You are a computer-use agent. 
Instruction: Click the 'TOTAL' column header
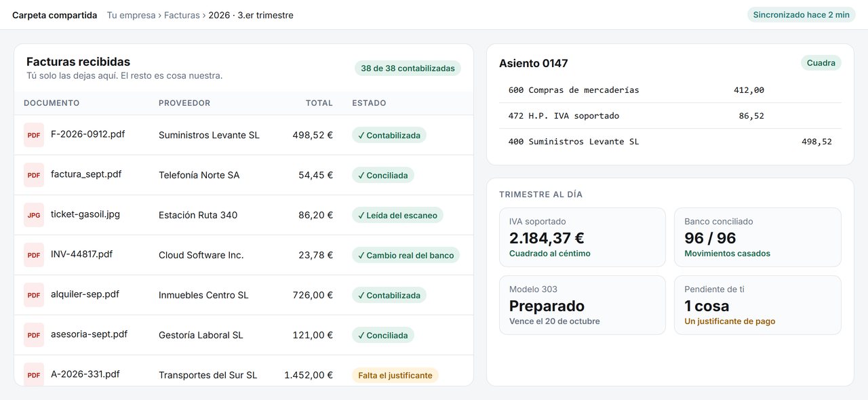tap(319, 103)
